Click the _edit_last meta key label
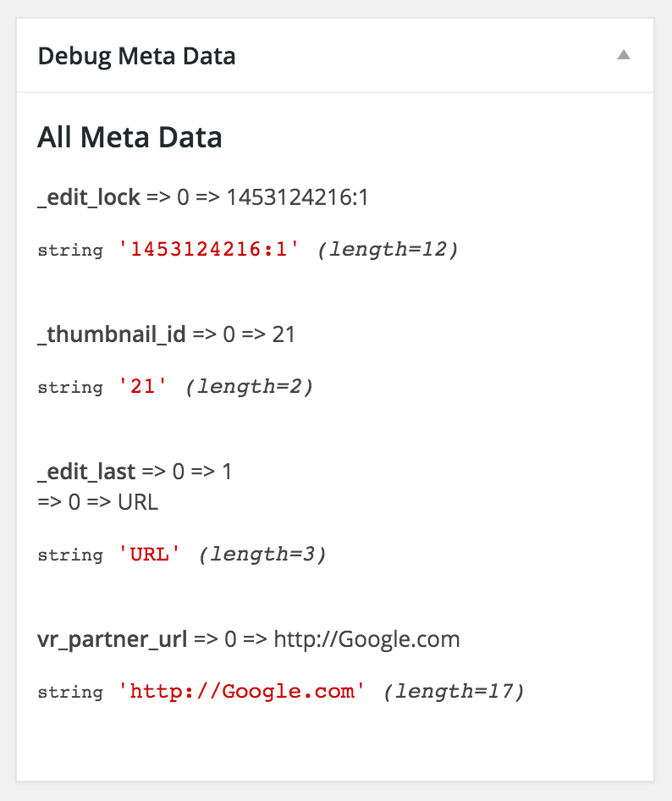The width and height of the screenshot is (672, 801). [x=86, y=471]
